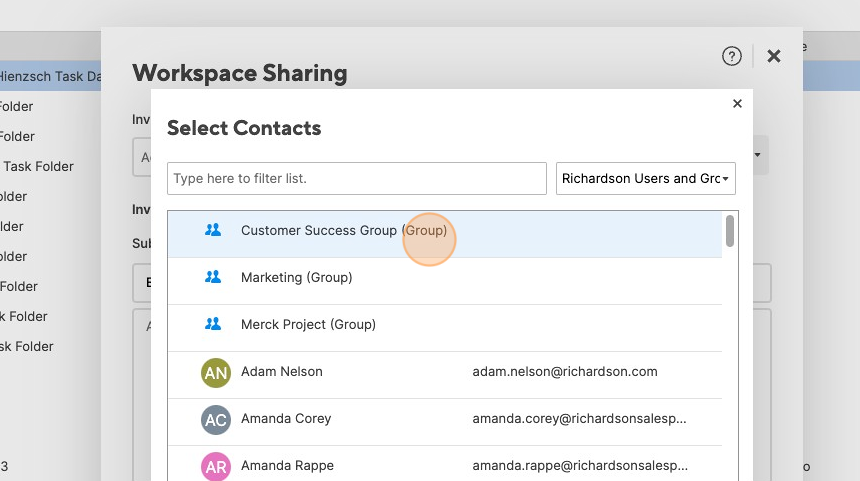Image resolution: width=860 pixels, height=481 pixels.
Task: Click adam.nelson@richardson.com email address
Action: (565, 372)
